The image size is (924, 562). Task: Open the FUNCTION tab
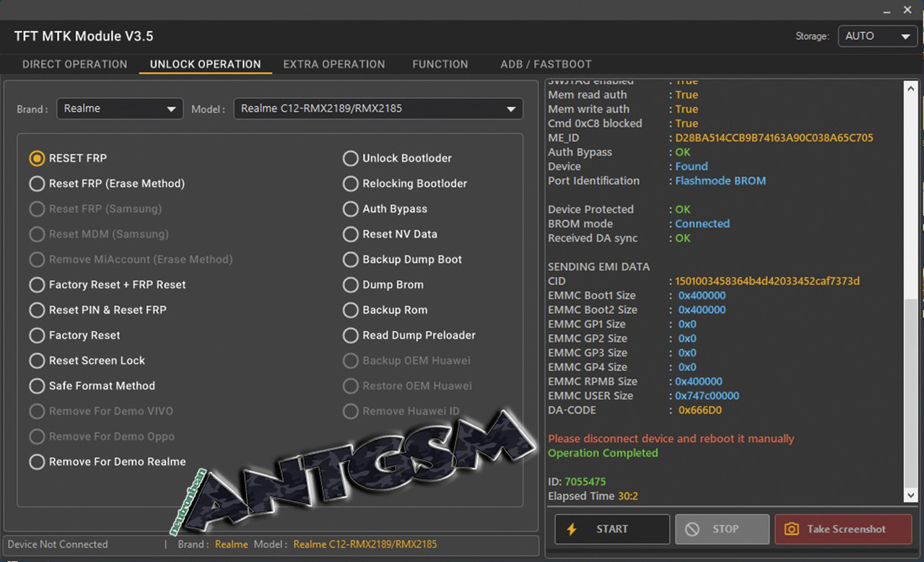pyautogui.click(x=440, y=64)
